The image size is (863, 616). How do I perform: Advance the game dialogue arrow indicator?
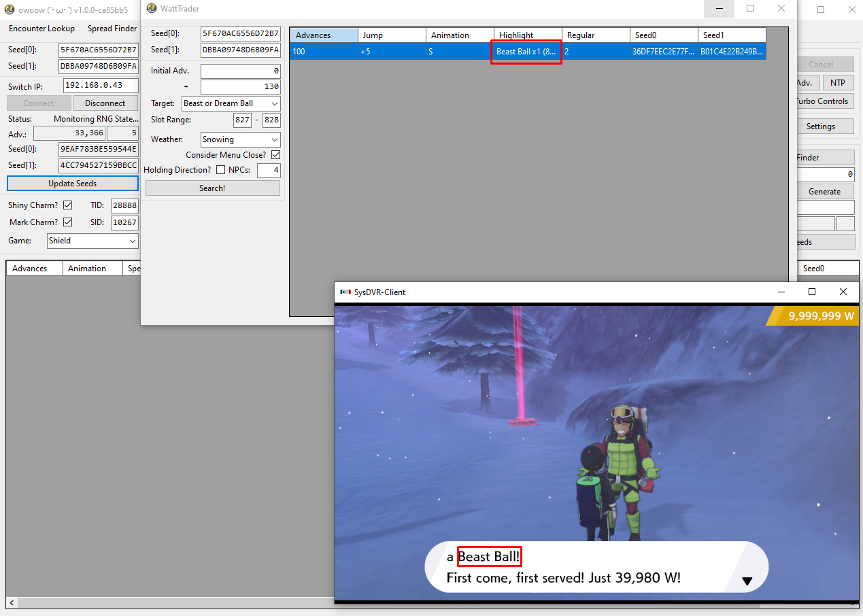point(747,581)
